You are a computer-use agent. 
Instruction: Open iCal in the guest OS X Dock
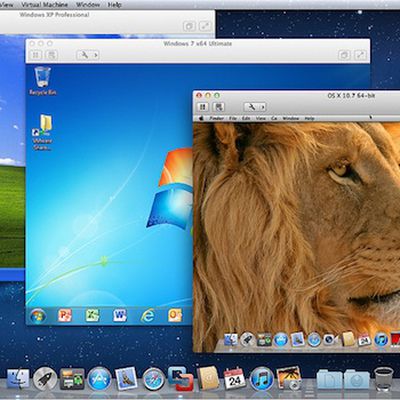point(364,339)
